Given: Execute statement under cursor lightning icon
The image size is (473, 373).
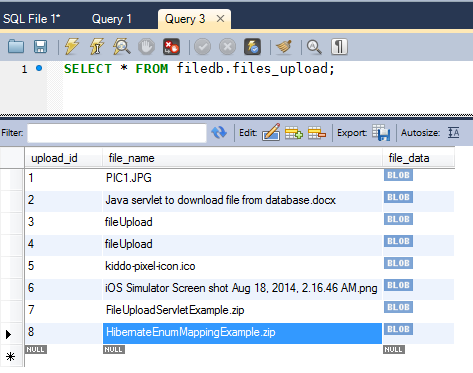Looking at the screenshot, I should (x=97, y=47).
